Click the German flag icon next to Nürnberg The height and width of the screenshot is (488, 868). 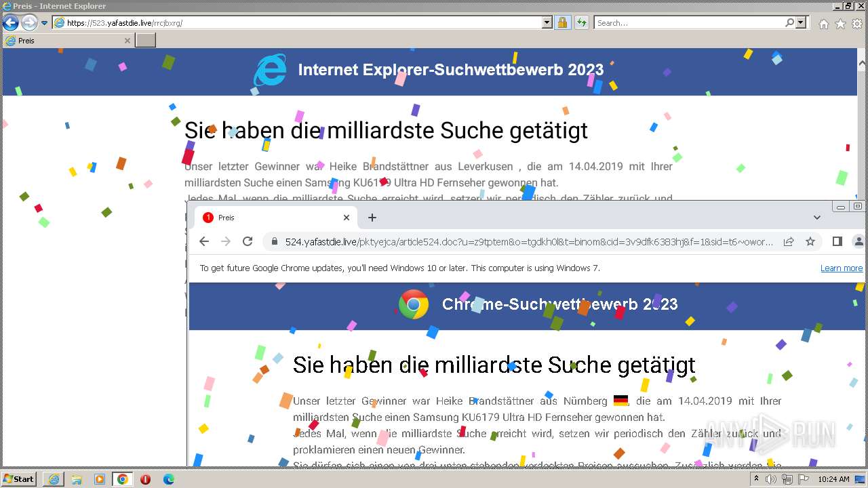click(620, 401)
